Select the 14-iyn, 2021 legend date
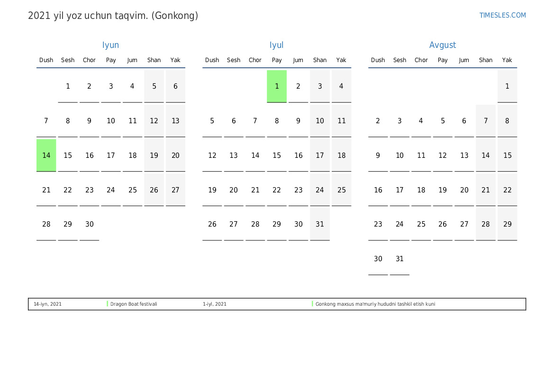 pos(47,304)
